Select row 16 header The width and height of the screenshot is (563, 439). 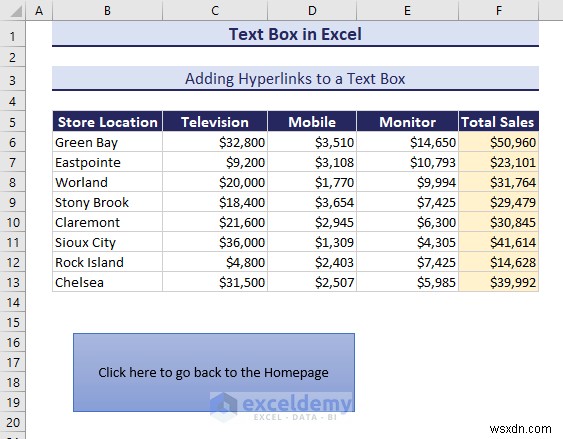13,342
